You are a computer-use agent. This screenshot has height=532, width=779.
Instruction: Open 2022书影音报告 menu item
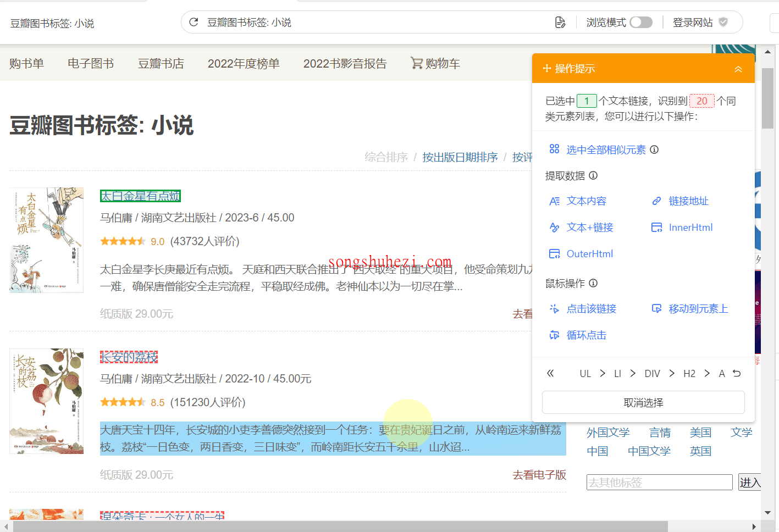345,64
